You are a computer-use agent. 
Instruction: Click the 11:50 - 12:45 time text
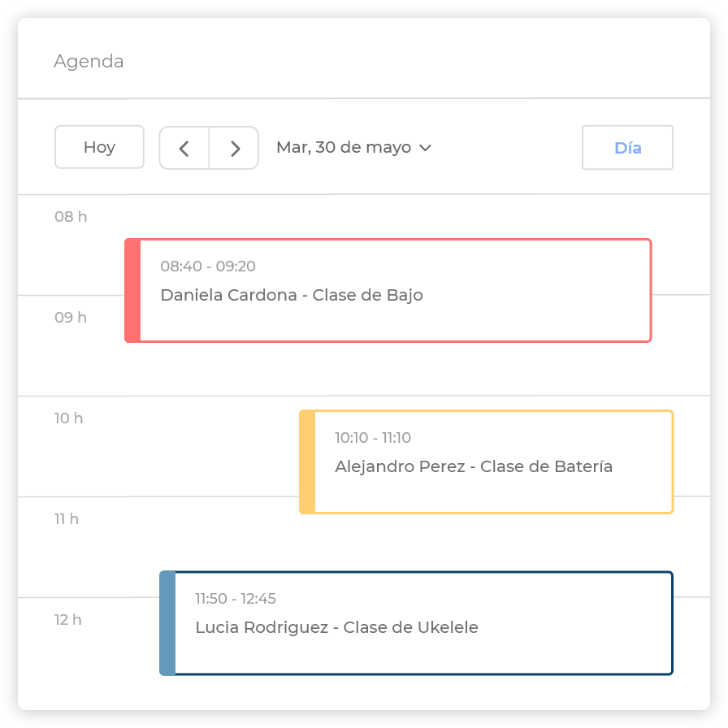tap(236, 599)
